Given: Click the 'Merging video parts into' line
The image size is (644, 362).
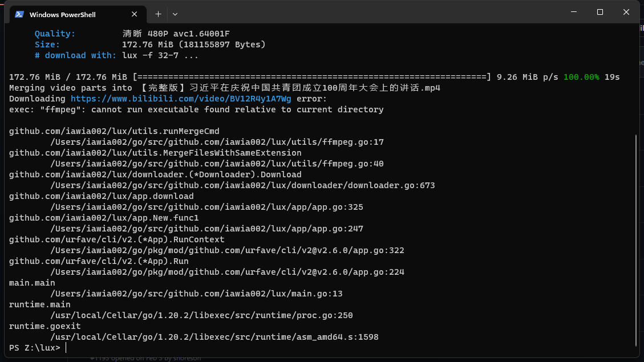Looking at the screenshot, I should click(x=225, y=88).
